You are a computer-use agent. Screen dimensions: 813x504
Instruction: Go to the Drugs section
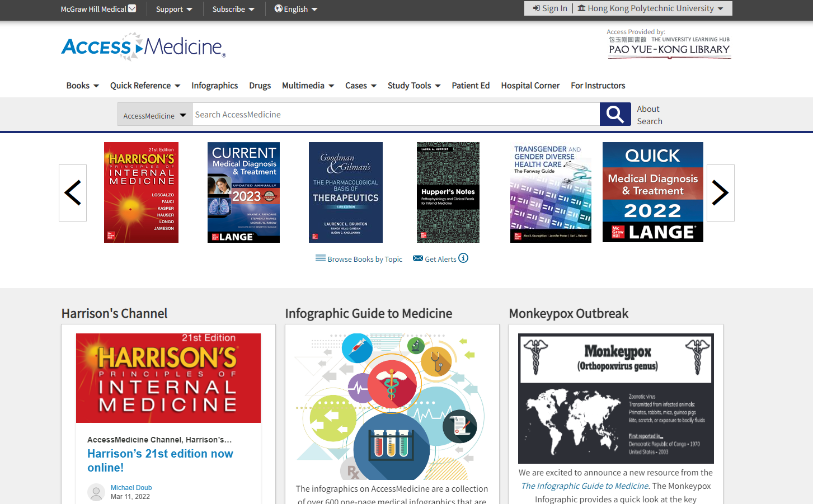260,86
